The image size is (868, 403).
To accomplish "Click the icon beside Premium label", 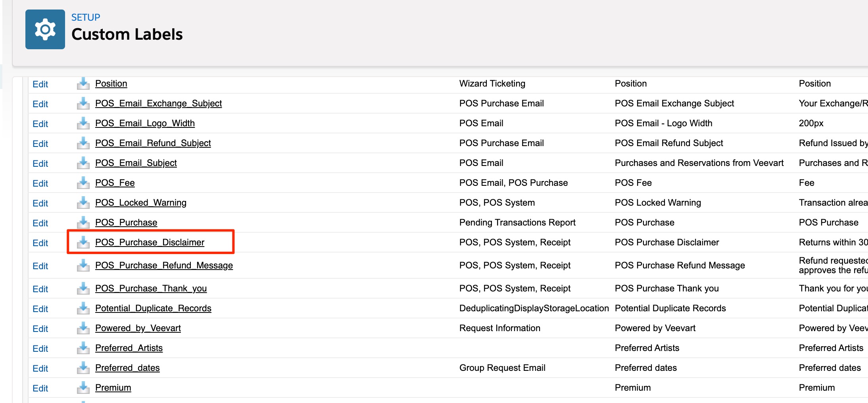I will pos(83,388).
